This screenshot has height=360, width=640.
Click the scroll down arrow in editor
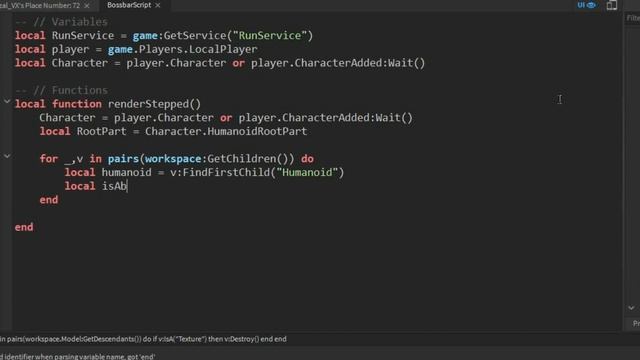631,308
